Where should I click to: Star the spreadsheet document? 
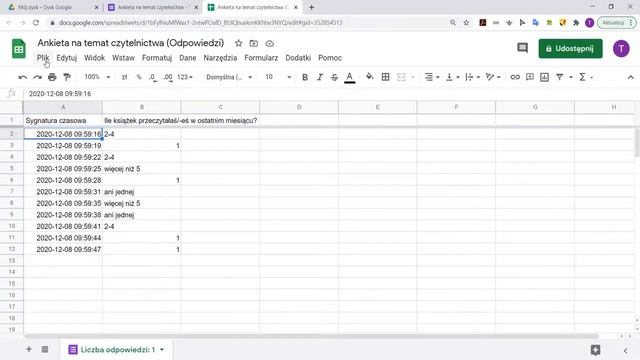(x=238, y=43)
